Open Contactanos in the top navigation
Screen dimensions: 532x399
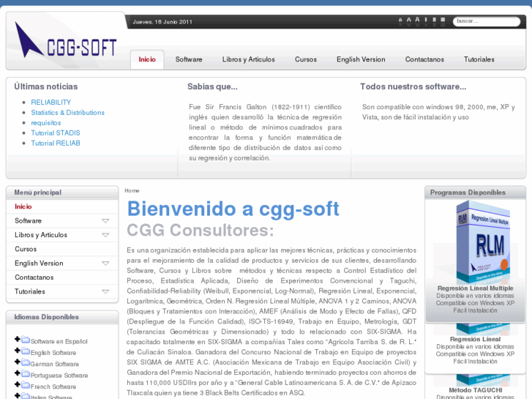424,59
